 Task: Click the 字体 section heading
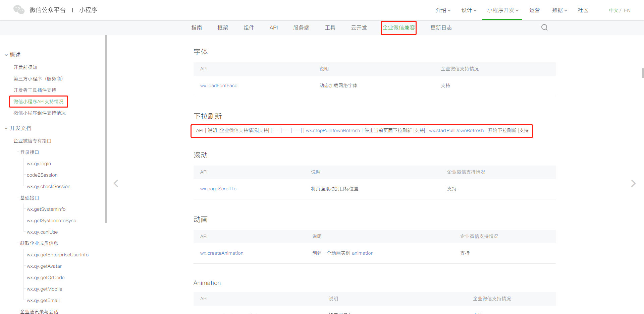pos(201,52)
